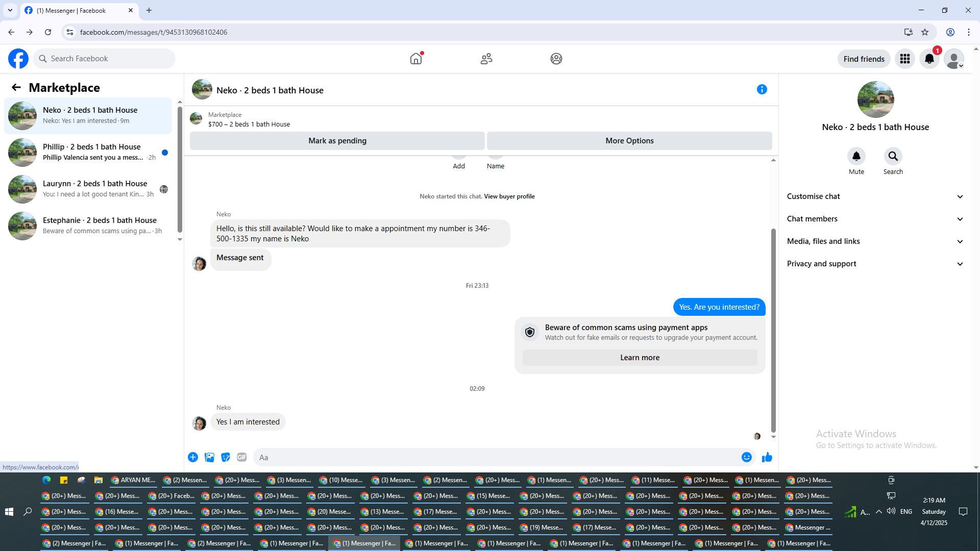Click the Yes. Are you interested? message bubble

(719, 307)
